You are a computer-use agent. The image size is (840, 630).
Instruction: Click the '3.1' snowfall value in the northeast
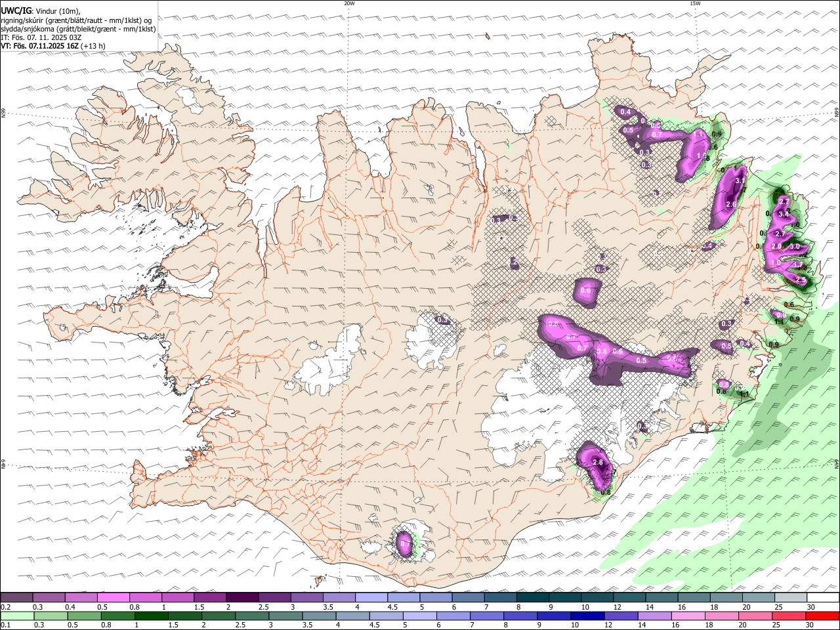pyautogui.click(x=740, y=180)
